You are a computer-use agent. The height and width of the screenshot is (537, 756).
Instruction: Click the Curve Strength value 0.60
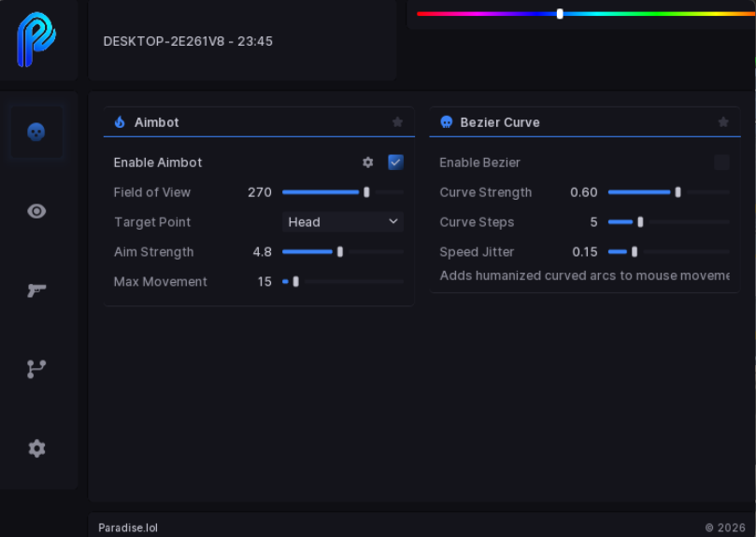[x=584, y=192]
